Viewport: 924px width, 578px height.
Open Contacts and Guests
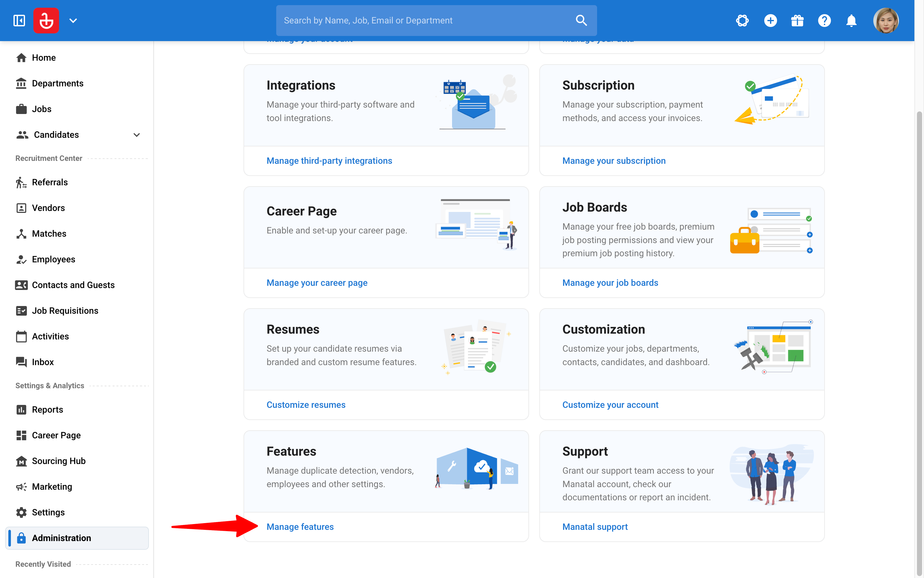(x=77, y=285)
